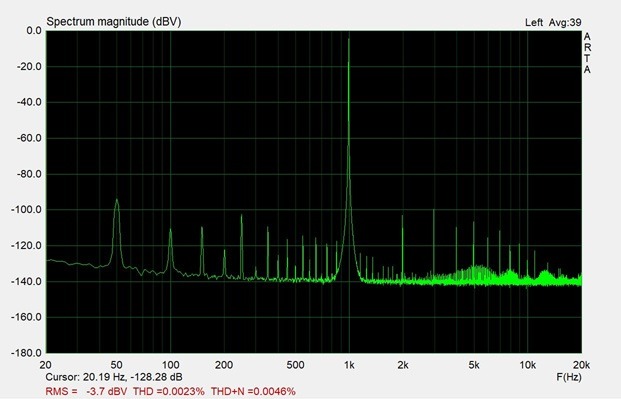
Task: Click the 50 Hz mains hum peak
Action: click(x=116, y=200)
